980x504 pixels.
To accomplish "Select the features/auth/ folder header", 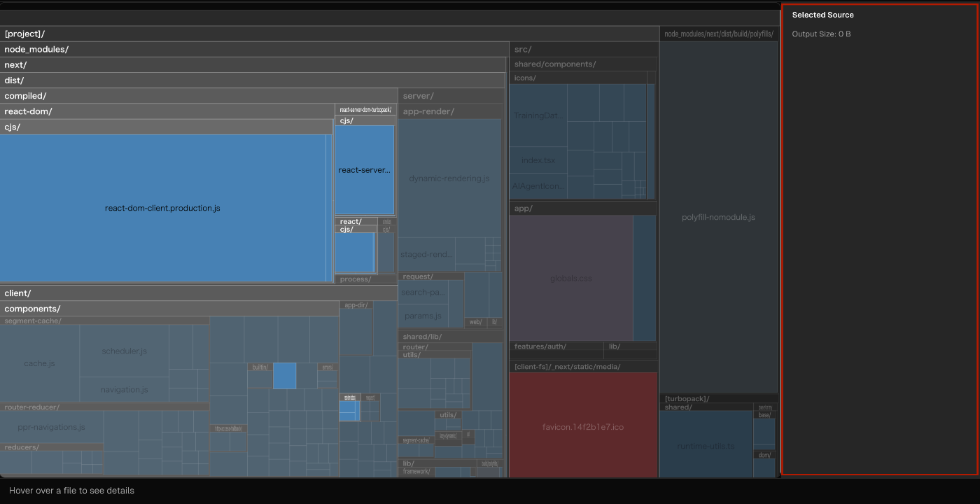I will (556, 346).
